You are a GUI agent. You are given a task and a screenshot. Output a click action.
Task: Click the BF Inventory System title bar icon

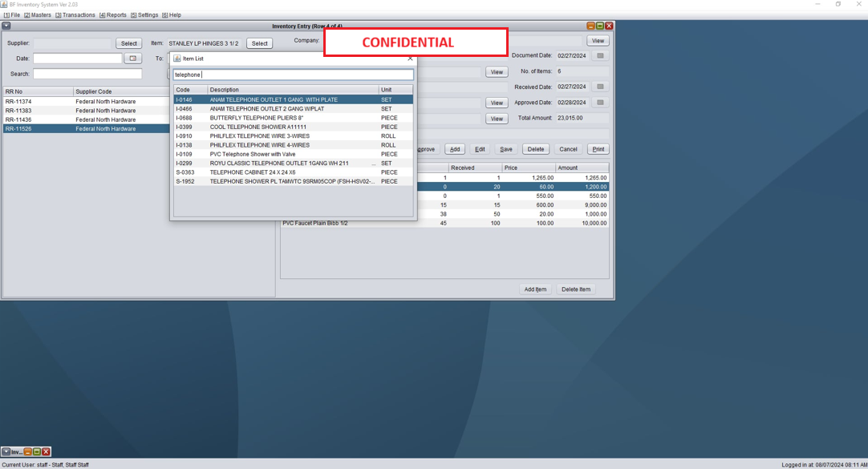5,5
